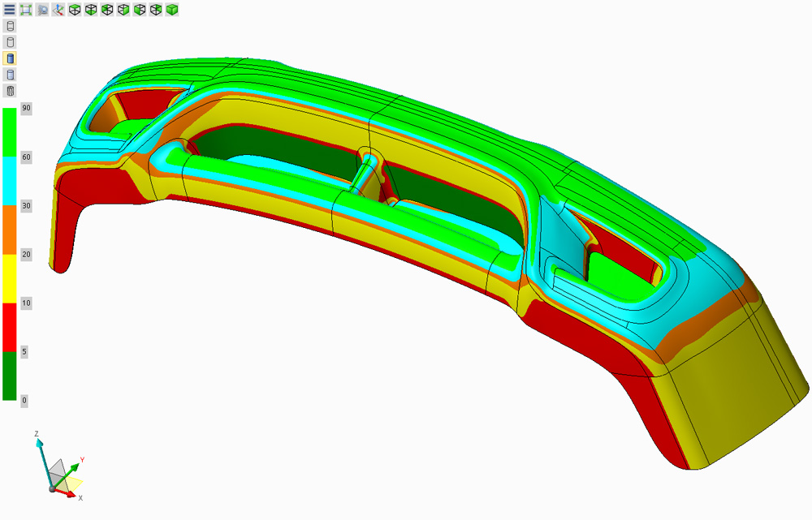Switch to top view cube icon

point(75,9)
